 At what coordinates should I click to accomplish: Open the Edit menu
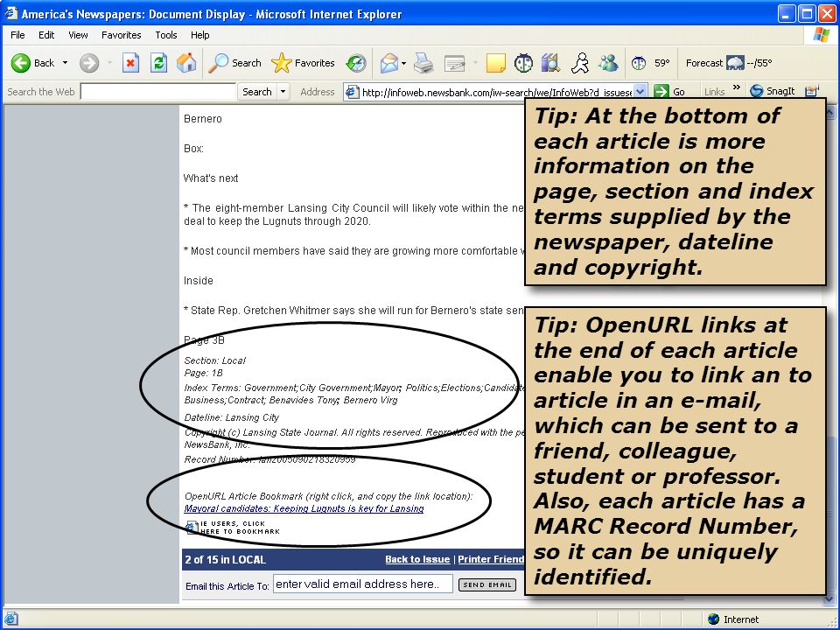tap(46, 35)
